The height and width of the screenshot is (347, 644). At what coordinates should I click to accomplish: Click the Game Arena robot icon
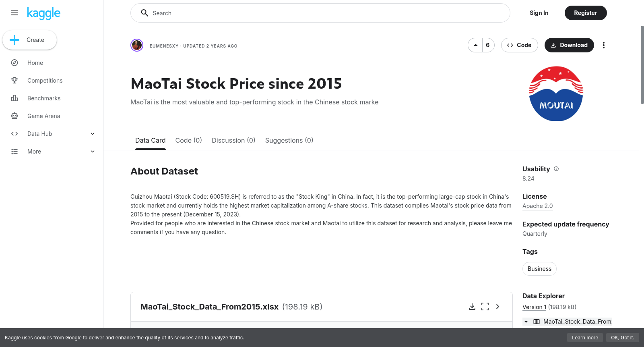(x=14, y=116)
